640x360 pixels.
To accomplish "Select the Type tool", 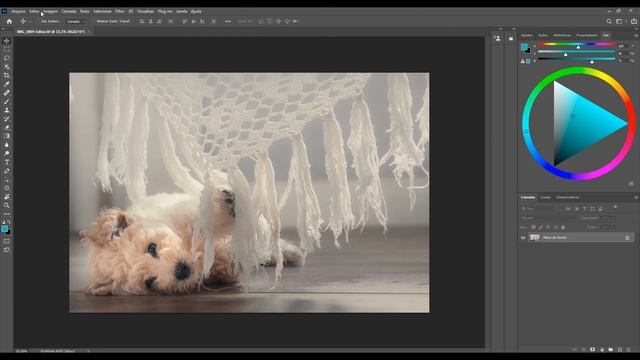I will 7,162.
